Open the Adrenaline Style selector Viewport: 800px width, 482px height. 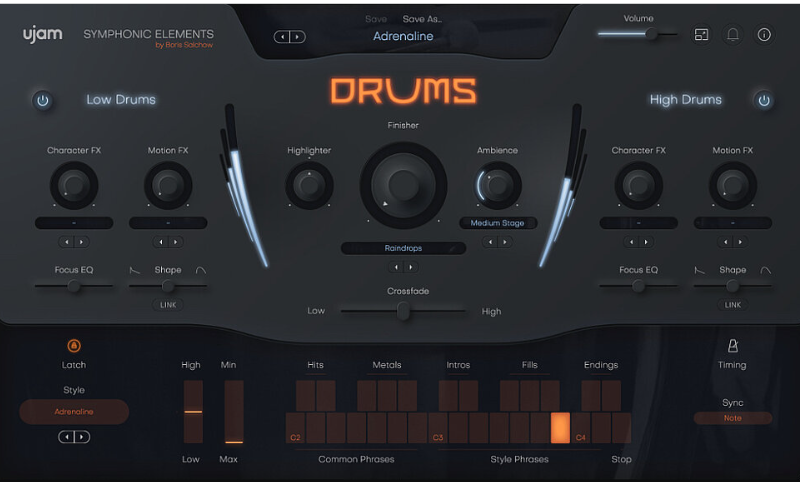point(74,412)
